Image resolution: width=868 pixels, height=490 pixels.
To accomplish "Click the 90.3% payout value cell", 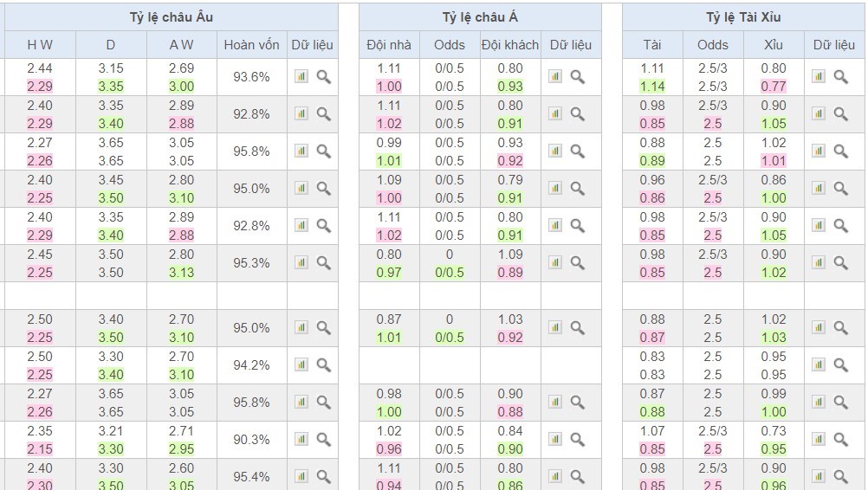I will click(x=251, y=440).
